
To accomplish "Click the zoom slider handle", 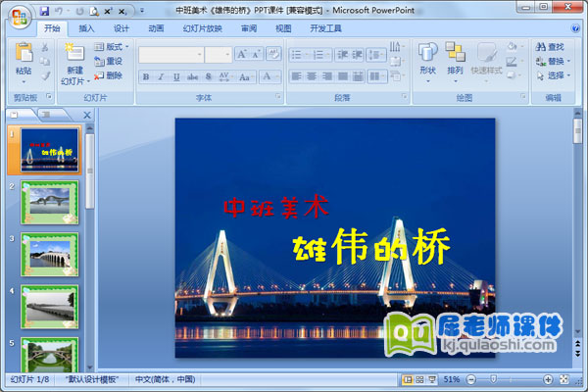I will pos(494,380).
